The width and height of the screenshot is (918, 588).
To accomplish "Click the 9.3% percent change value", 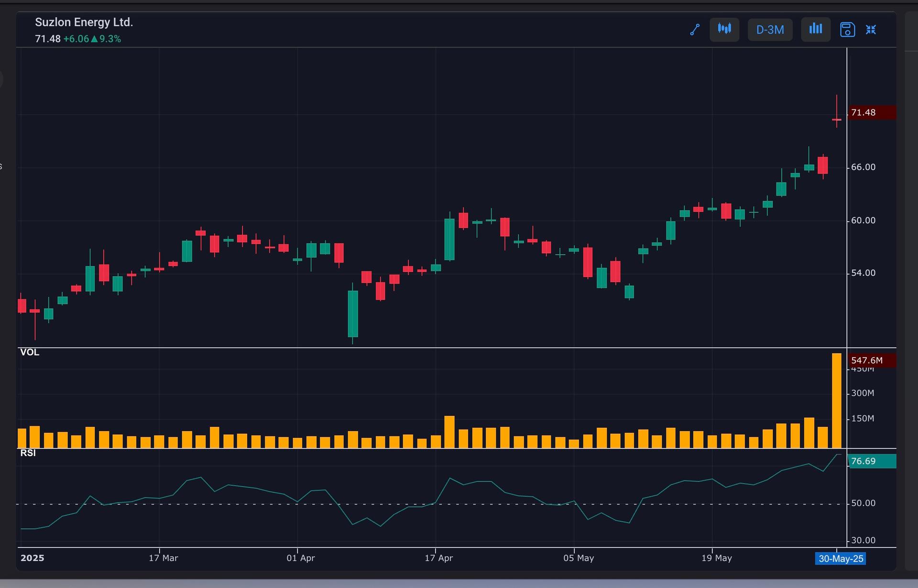I will (x=110, y=39).
